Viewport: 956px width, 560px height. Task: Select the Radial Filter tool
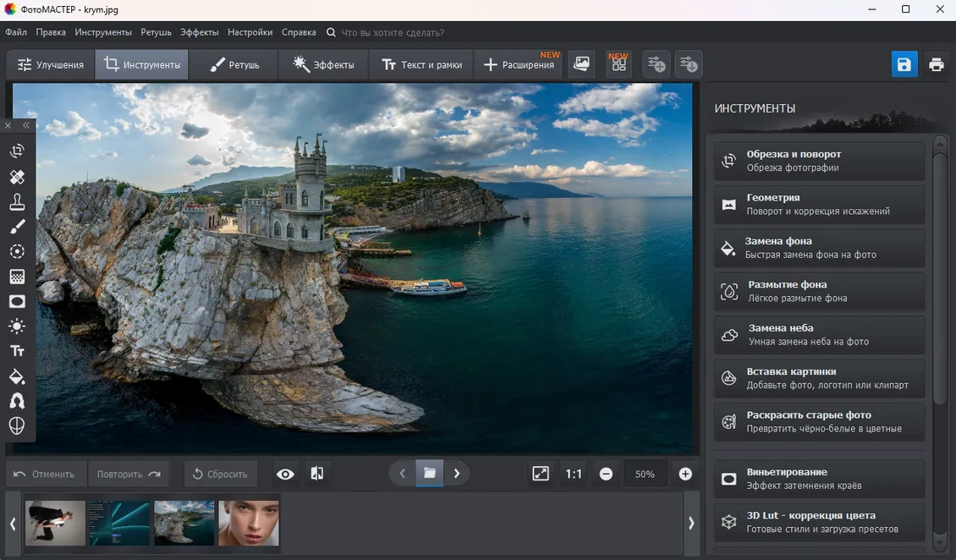(x=16, y=251)
